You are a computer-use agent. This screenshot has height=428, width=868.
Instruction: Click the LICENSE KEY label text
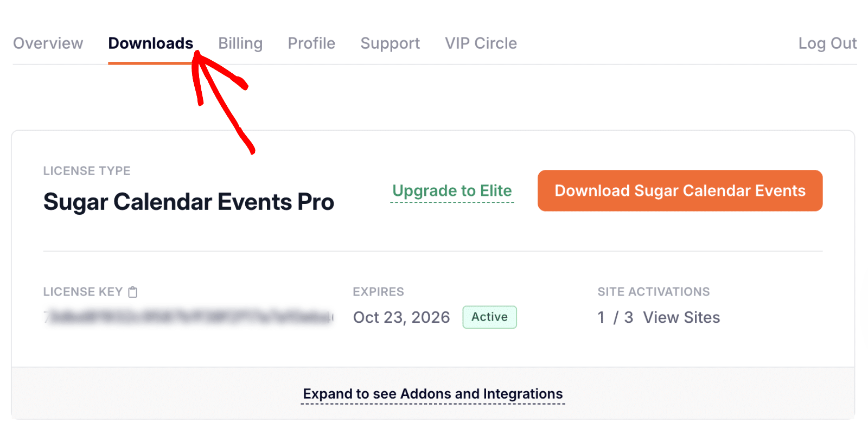[83, 292]
